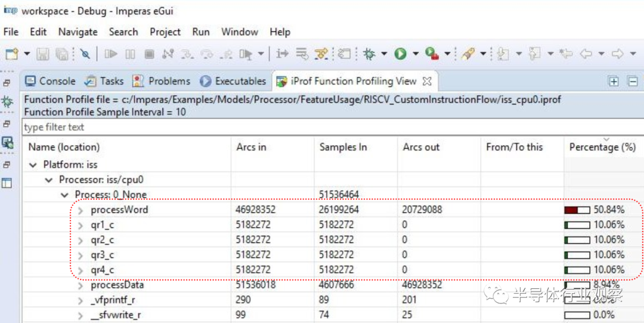The height and width of the screenshot is (323, 644).
Task: Open the Navigate menu
Action: pos(78,32)
